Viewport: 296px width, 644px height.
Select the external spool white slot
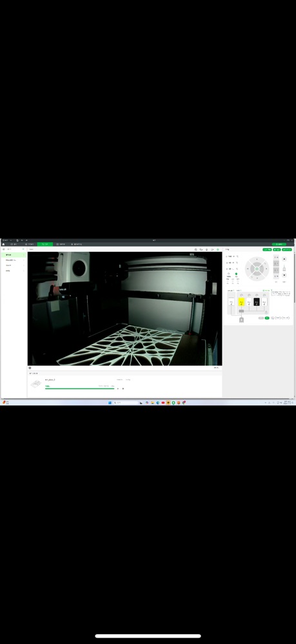point(231,302)
